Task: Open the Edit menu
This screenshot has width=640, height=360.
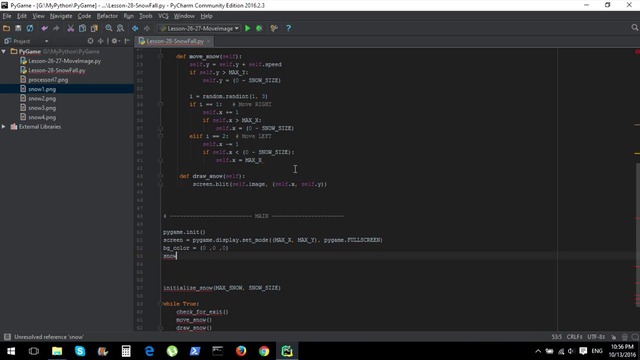Action: point(22,16)
